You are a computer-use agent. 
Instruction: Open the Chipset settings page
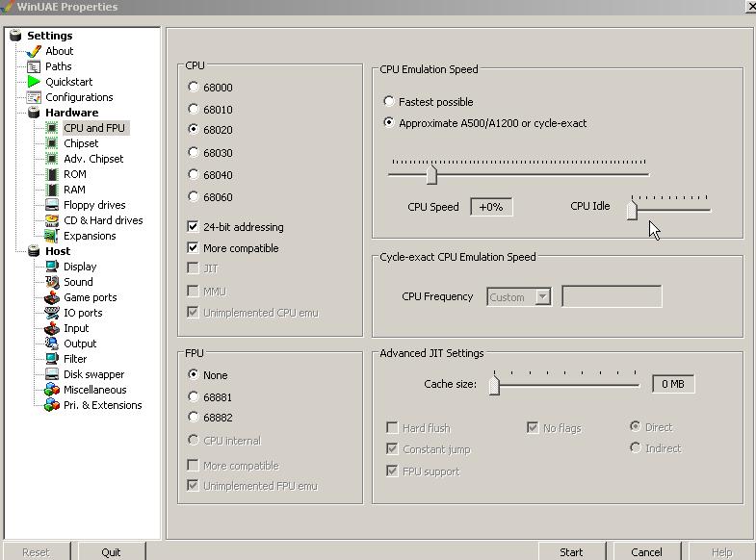coord(81,143)
